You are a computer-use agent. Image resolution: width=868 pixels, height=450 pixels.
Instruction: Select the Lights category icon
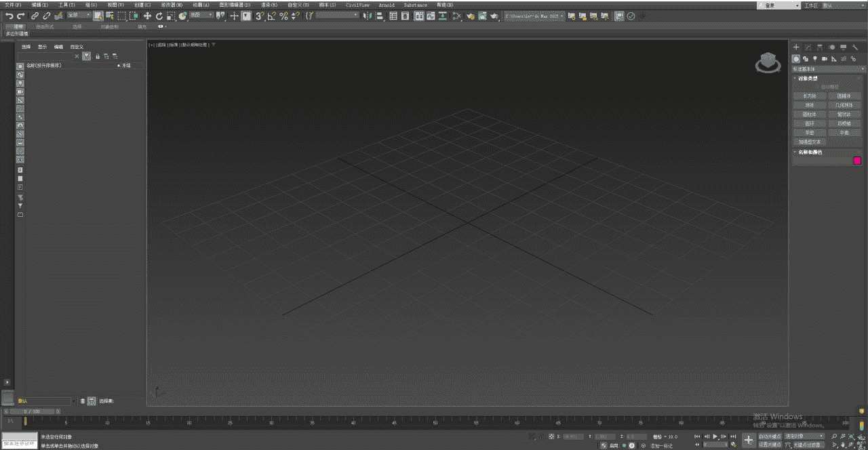pyautogui.click(x=815, y=59)
